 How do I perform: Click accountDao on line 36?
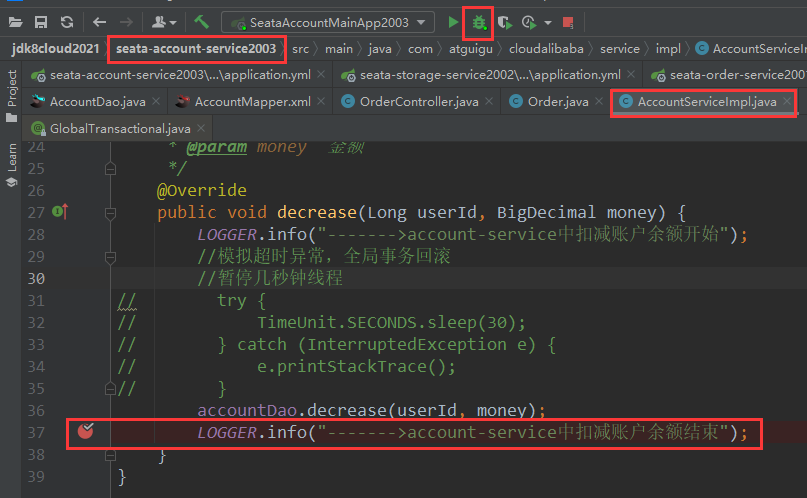(x=247, y=411)
